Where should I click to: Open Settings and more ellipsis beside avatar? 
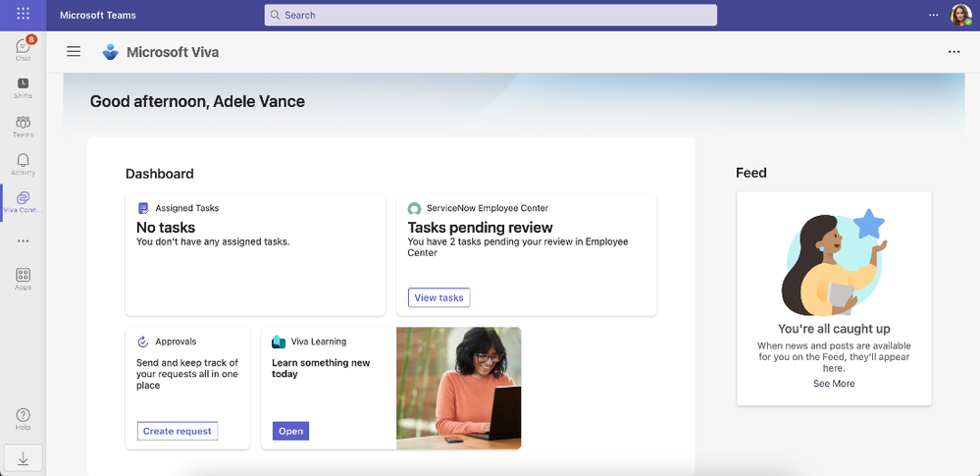click(x=934, y=15)
